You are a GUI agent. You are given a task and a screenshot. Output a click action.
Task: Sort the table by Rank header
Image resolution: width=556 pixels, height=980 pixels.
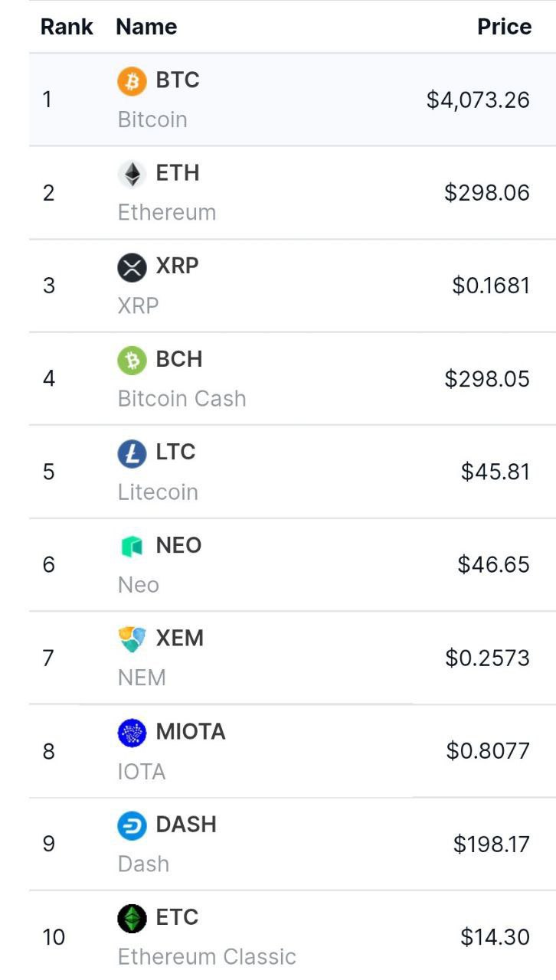click(x=67, y=27)
